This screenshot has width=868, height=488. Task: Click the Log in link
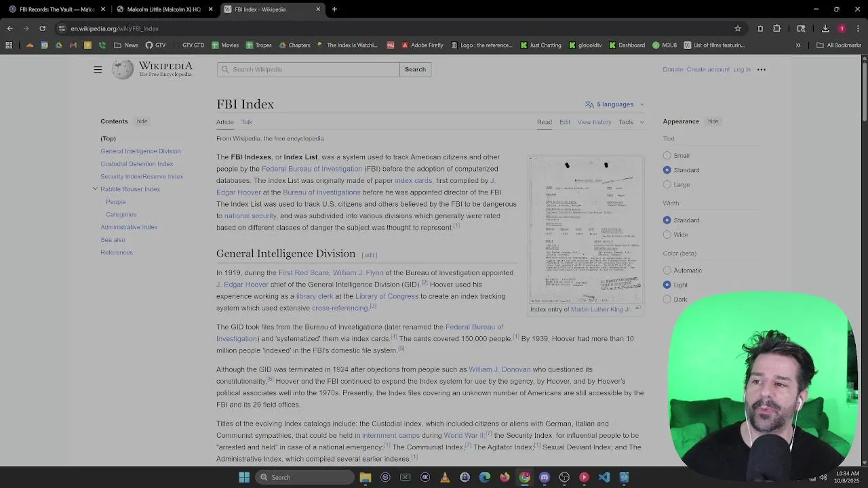click(742, 69)
